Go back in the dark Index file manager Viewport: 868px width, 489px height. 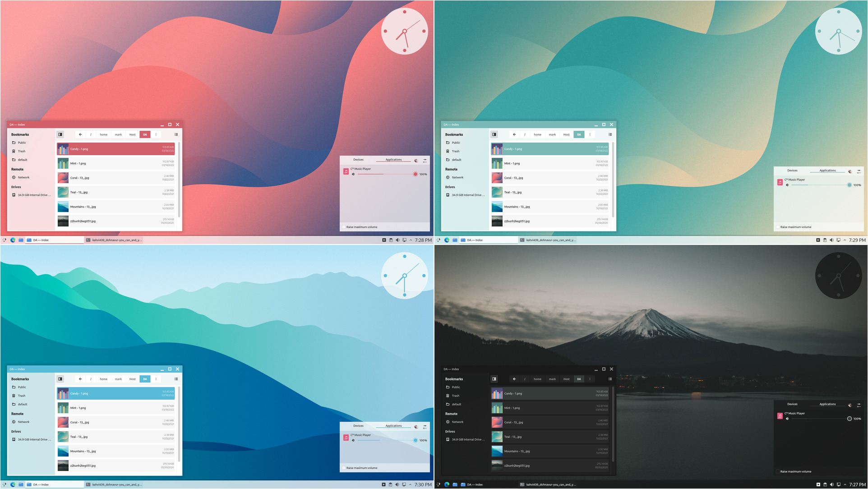point(514,379)
